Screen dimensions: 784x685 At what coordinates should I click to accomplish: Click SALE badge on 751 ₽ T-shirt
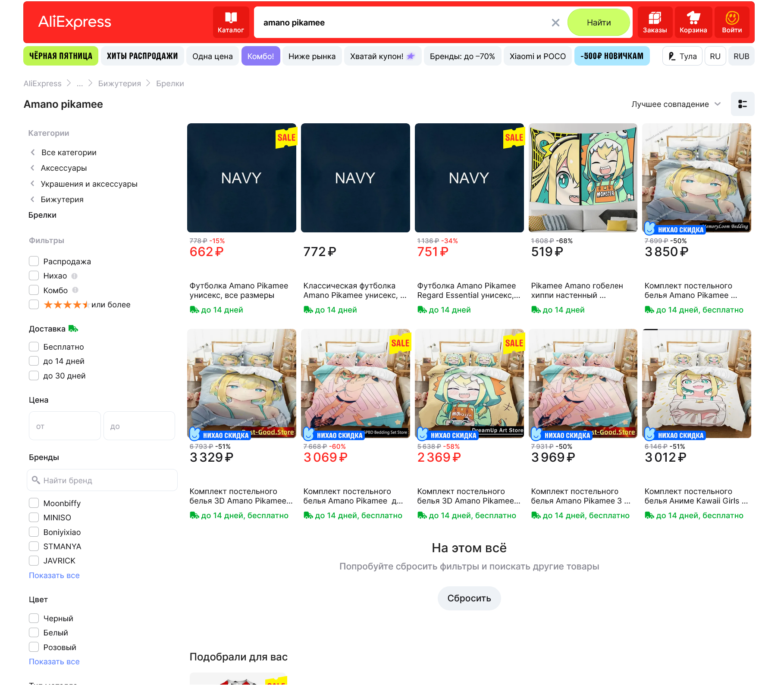[x=514, y=138]
